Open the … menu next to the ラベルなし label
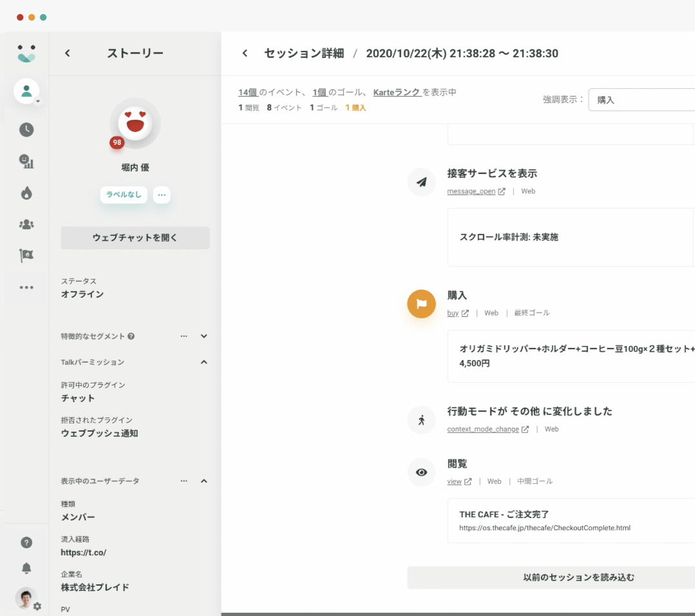Image resolution: width=695 pixels, height=616 pixels. point(162,195)
